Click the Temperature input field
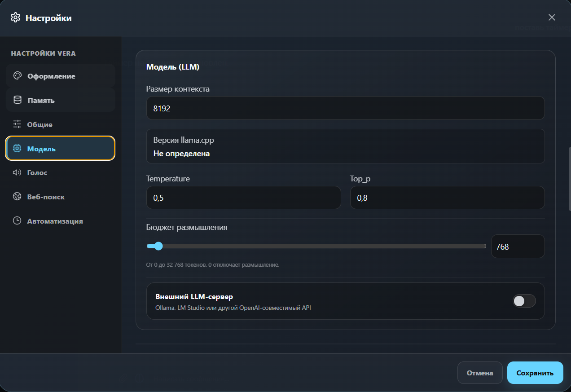This screenshot has width=571, height=392. pyautogui.click(x=243, y=198)
